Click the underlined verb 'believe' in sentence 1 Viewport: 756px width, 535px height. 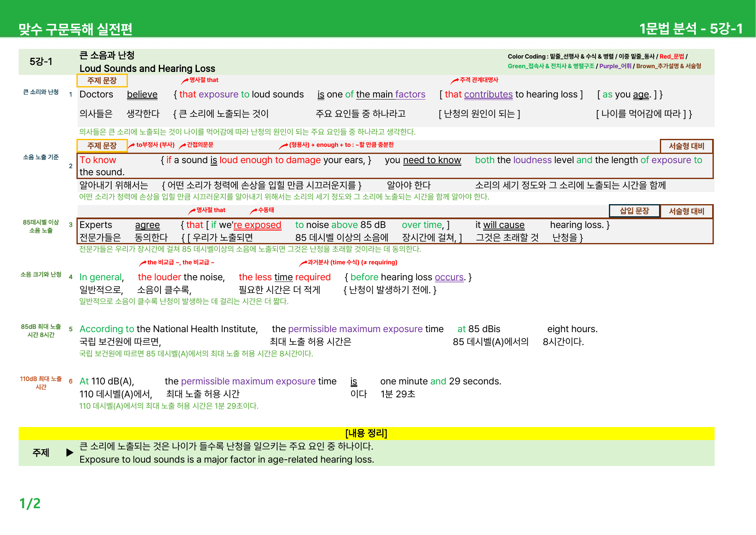(x=142, y=95)
